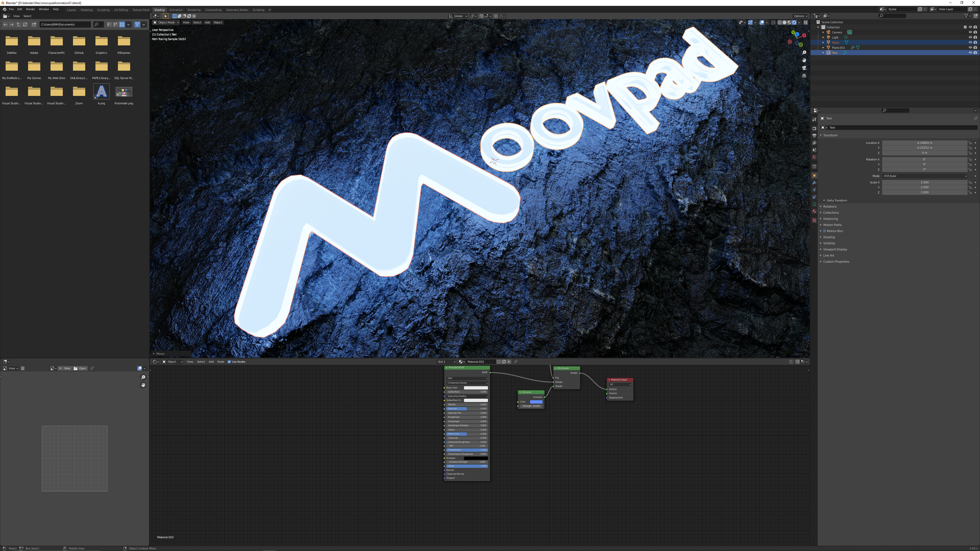
Task: Toggle camera view in viewport gizmo
Action: tap(804, 68)
